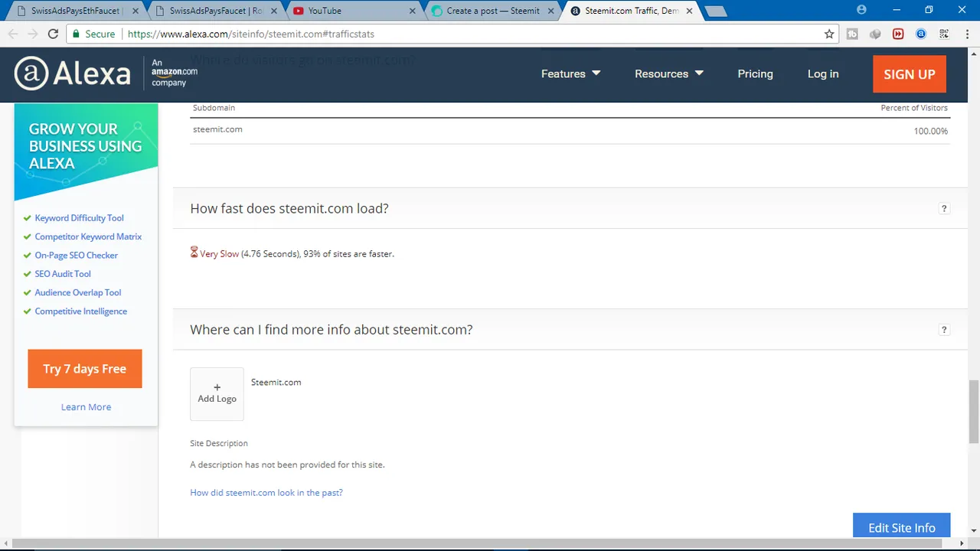Click Log in in the header
The width and height of the screenshot is (980, 551).
823,73
